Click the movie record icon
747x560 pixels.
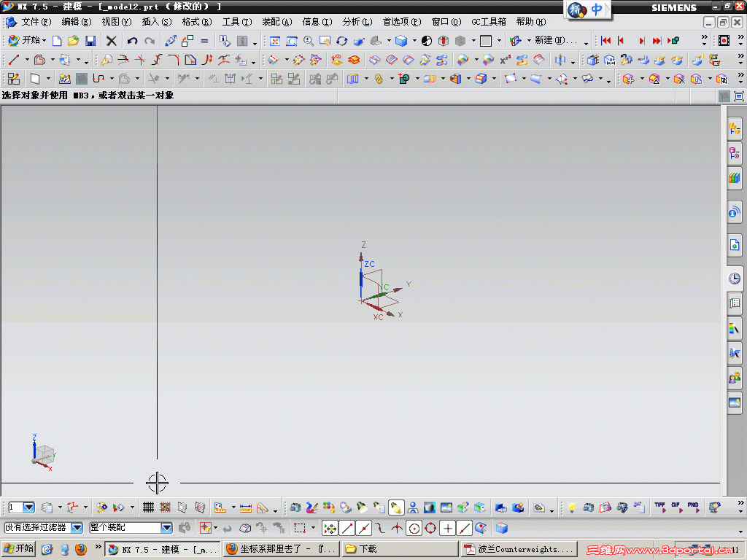click(724, 41)
